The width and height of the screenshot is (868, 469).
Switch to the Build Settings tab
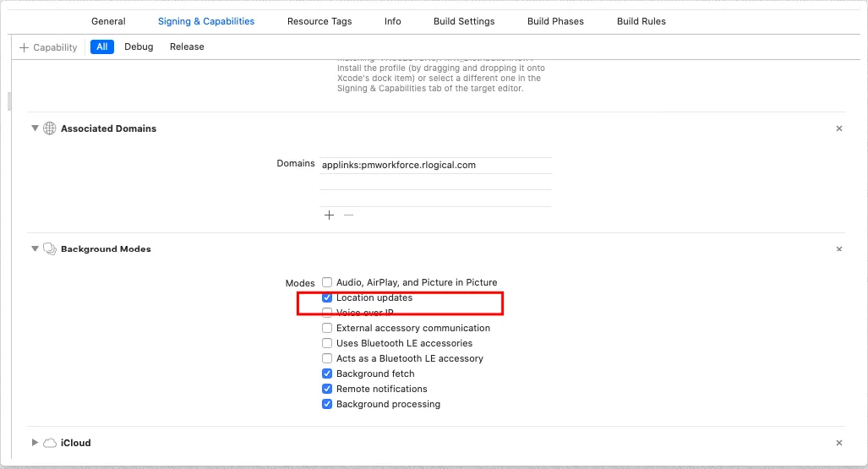pos(464,21)
